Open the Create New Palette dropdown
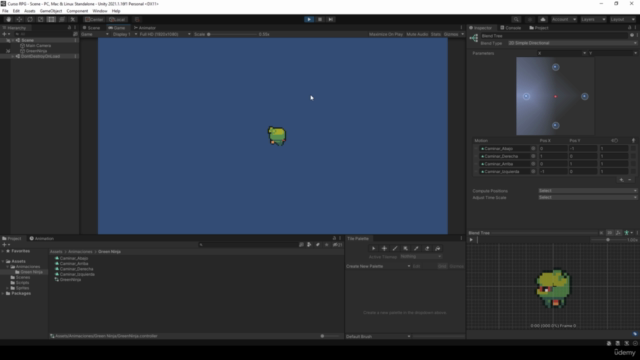 pos(378,266)
